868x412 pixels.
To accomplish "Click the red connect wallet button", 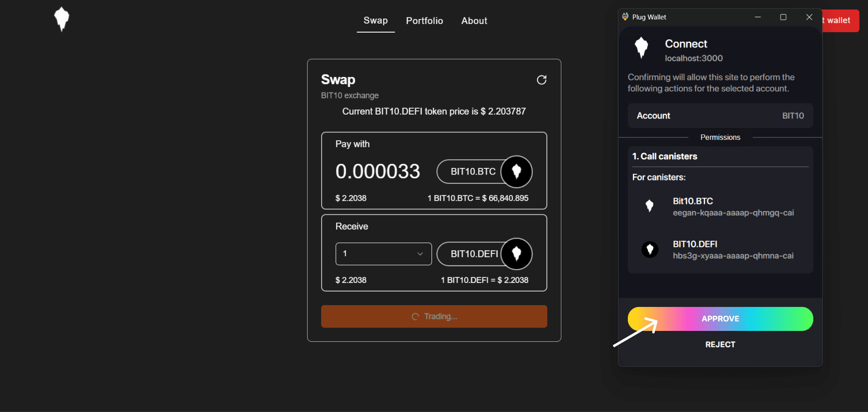I will 841,21.
